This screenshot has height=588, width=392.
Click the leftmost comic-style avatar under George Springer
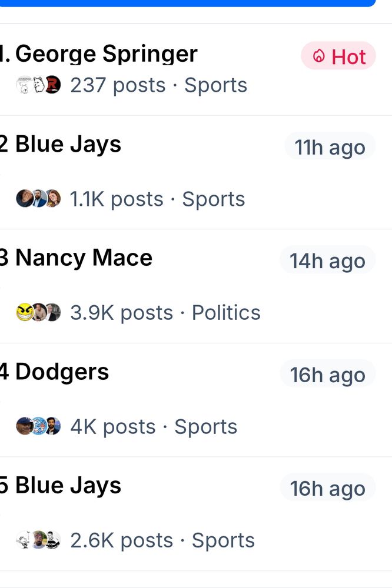[x=22, y=85]
